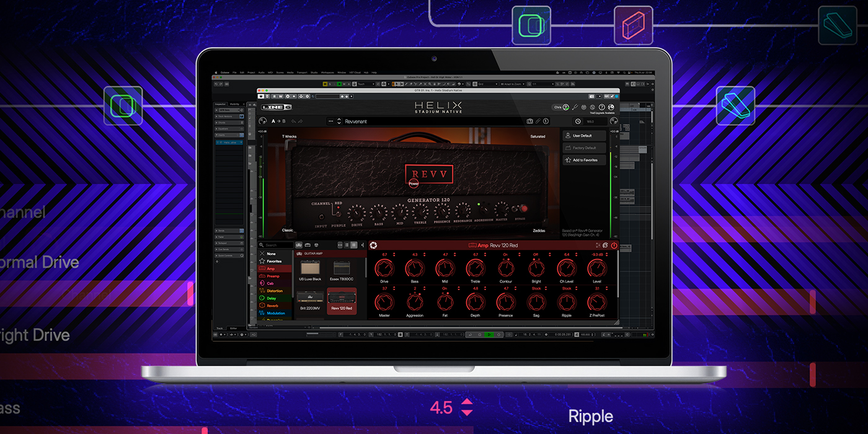Click the aperture icon left of Amp header
This screenshot has height=434, width=868.
pyautogui.click(x=373, y=246)
